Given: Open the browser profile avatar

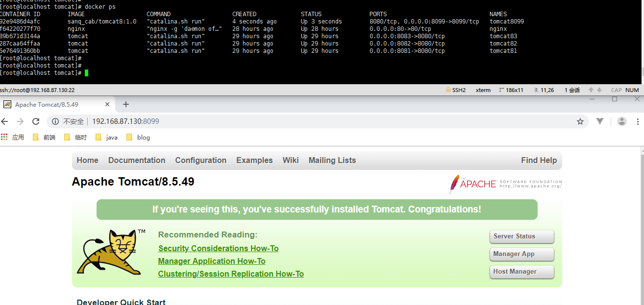Looking at the screenshot, I should (622, 121).
